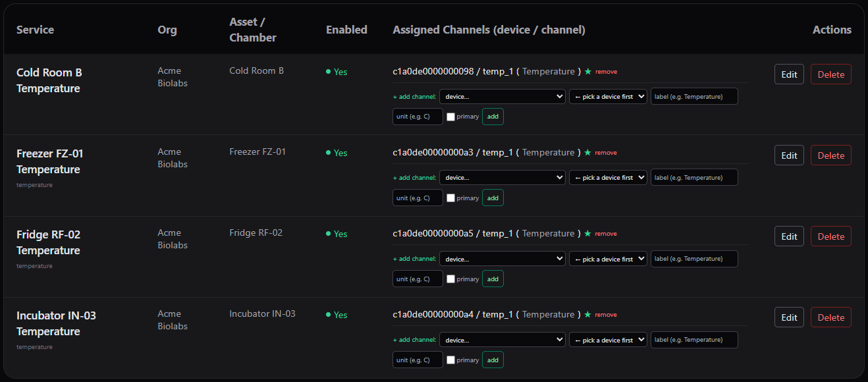This screenshot has height=382, width=868.
Task: Tick the primary checkbox for Cold Room B
Action: [x=450, y=117]
